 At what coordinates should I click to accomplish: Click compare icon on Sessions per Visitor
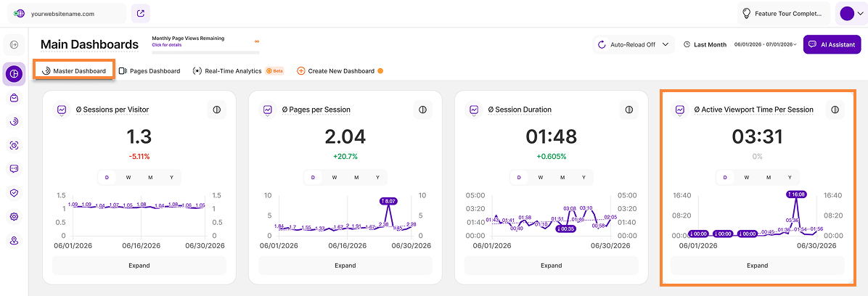click(217, 110)
